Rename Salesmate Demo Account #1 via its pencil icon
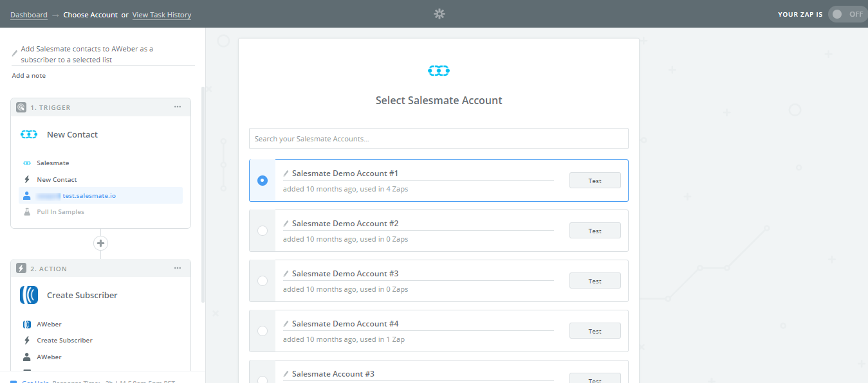The height and width of the screenshot is (383, 868). point(286,174)
